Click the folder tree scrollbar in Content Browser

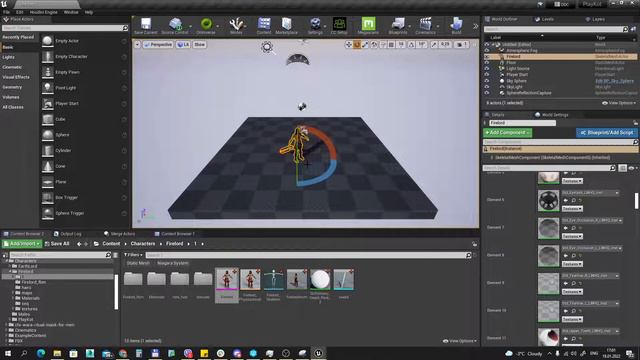pos(116,291)
